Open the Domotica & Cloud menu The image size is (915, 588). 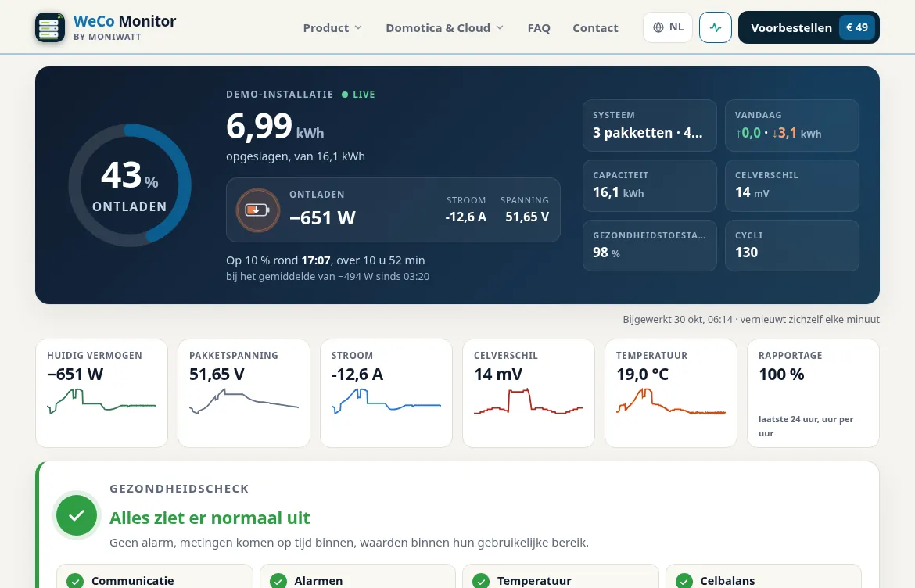(x=445, y=27)
